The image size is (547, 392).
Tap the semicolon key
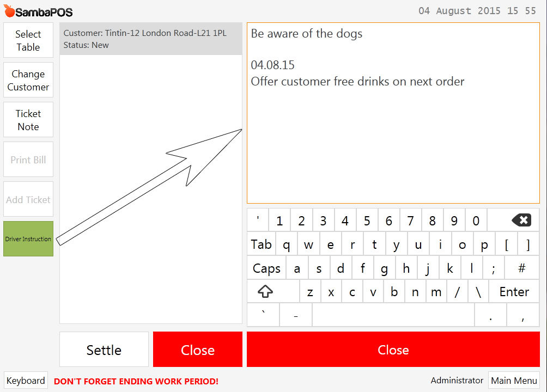tap(493, 268)
